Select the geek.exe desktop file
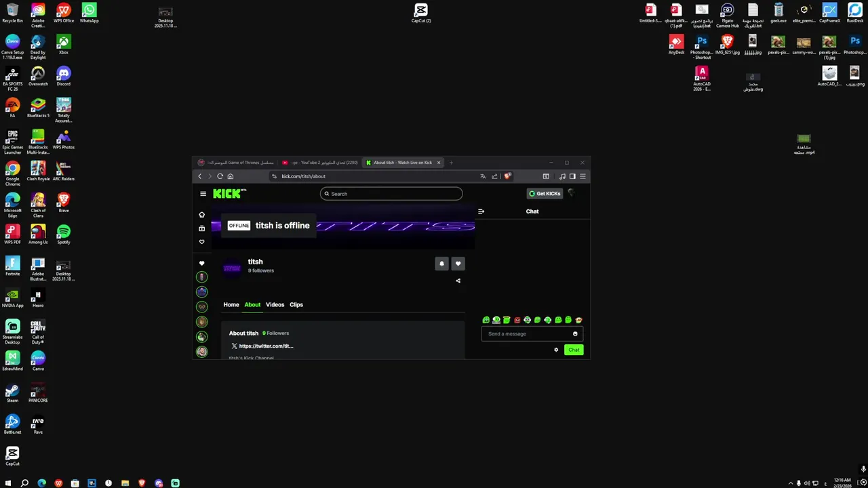 point(778,13)
